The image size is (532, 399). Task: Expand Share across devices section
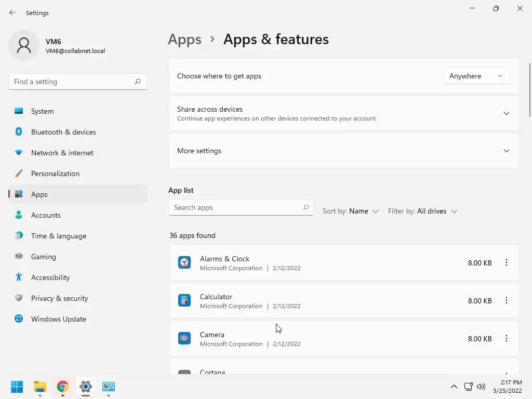click(506, 113)
